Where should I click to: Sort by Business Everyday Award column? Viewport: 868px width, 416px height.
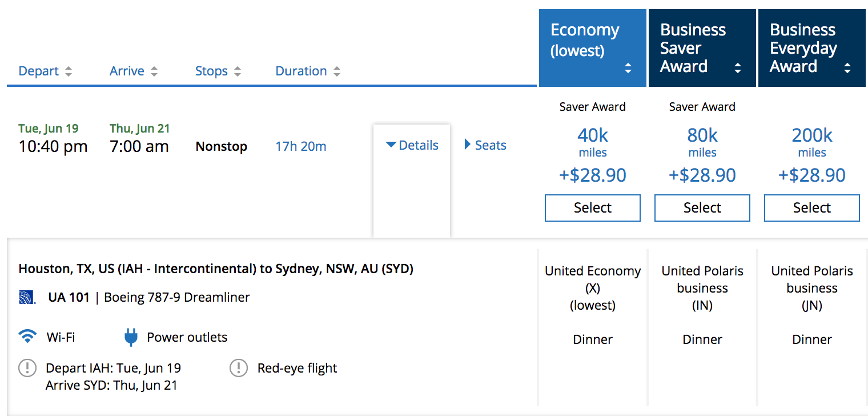(811, 48)
